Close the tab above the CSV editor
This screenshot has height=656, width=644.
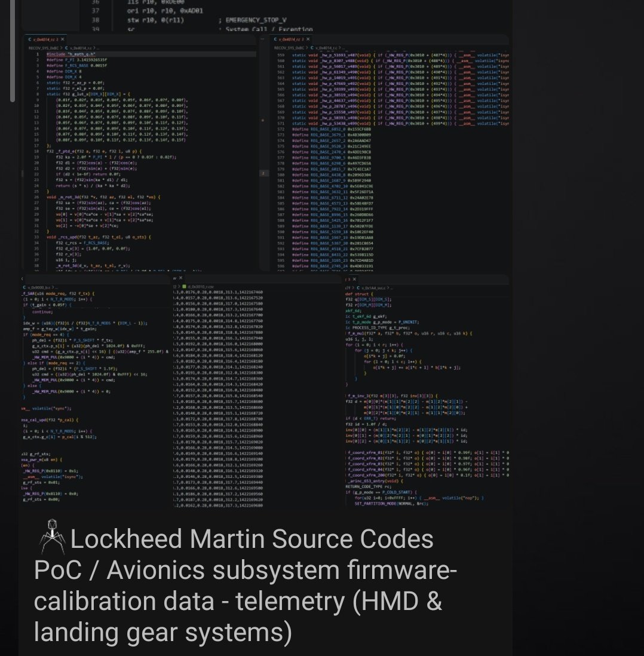click(x=181, y=278)
